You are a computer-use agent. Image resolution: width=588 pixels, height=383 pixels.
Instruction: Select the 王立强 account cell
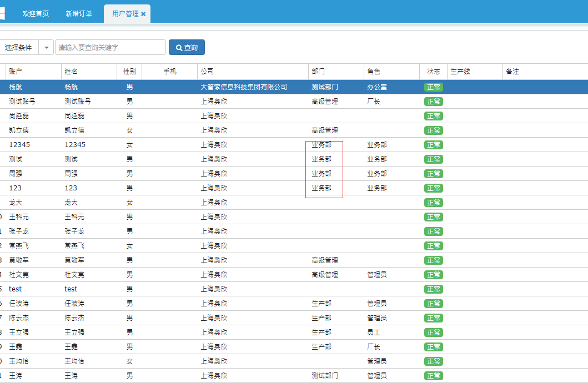pos(19,332)
